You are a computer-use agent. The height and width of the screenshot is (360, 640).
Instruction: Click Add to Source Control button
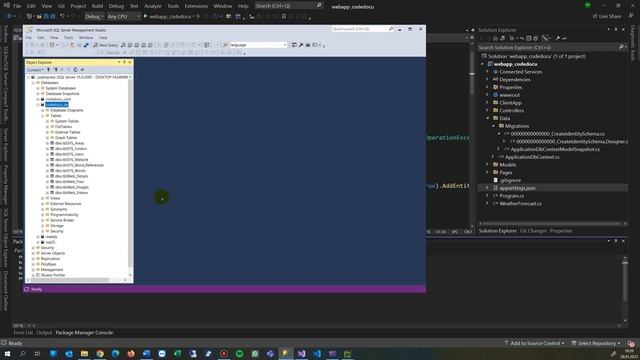coord(534,343)
